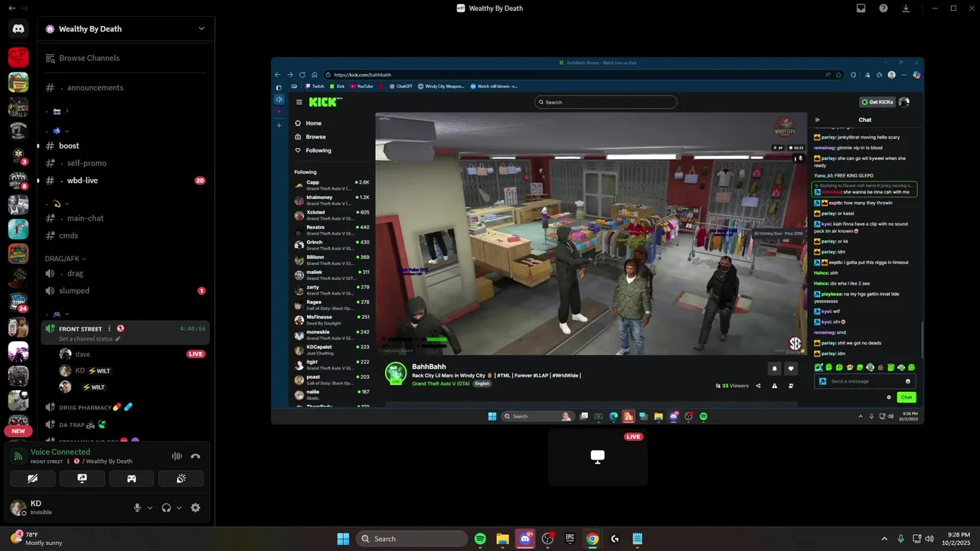The height and width of the screenshot is (551, 980).
Task: Click the Kick hamburger menu icon
Action: click(299, 102)
